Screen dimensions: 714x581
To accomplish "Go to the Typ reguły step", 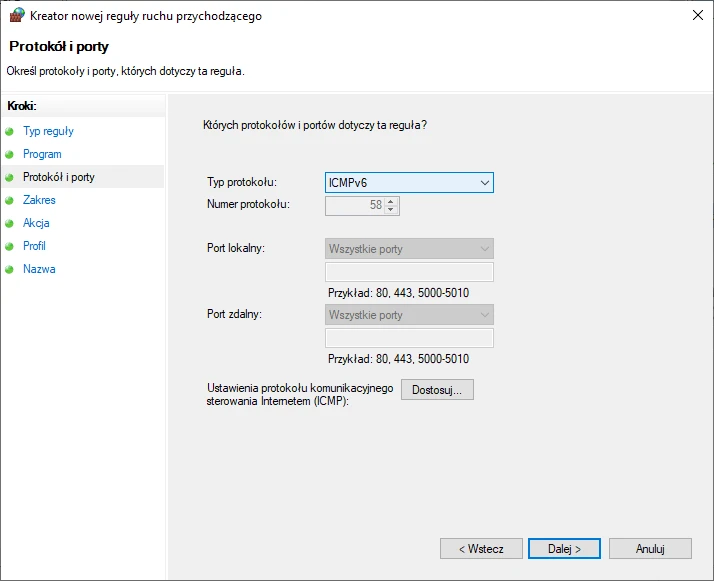I will [x=48, y=131].
